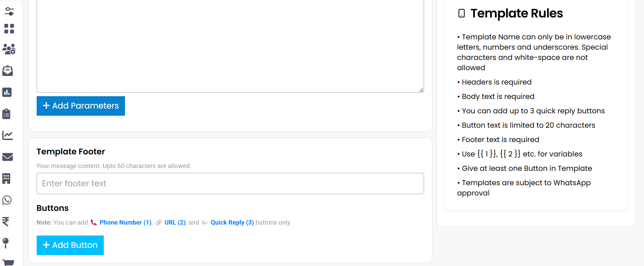The width and height of the screenshot is (644, 266).
Task: Click inside the footer text input field
Action: 230,183
